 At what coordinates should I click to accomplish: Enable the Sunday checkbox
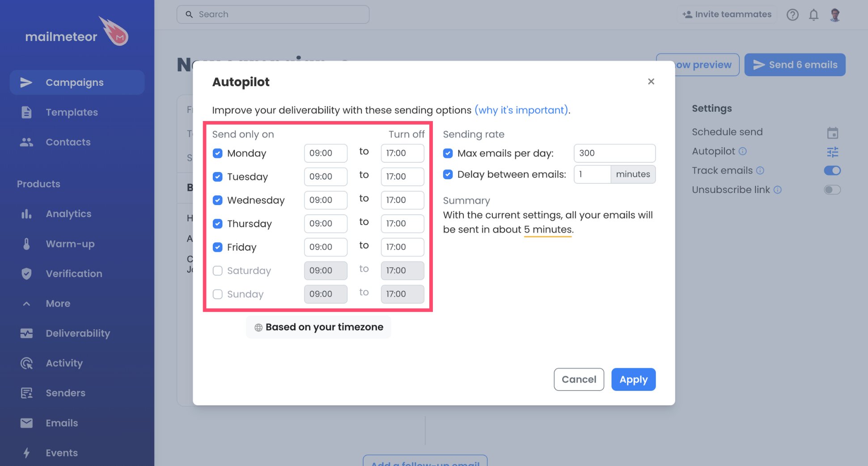pyautogui.click(x=217, y=294)
